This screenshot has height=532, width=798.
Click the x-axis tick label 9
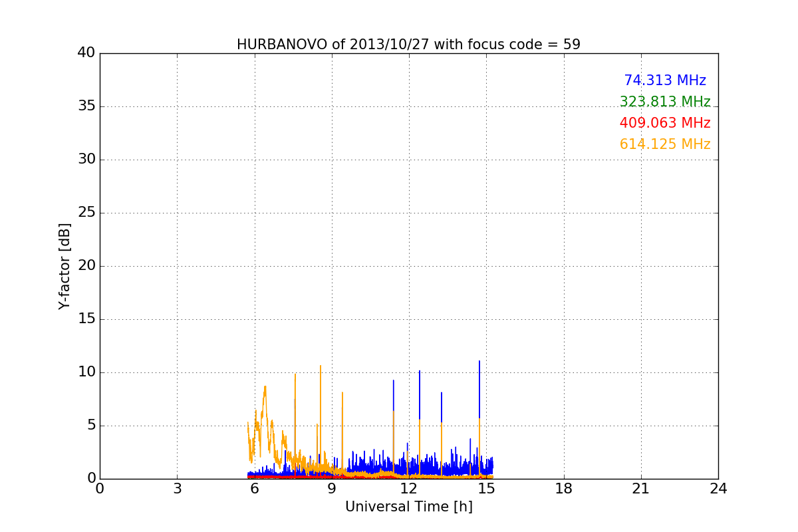click(332, 489)
